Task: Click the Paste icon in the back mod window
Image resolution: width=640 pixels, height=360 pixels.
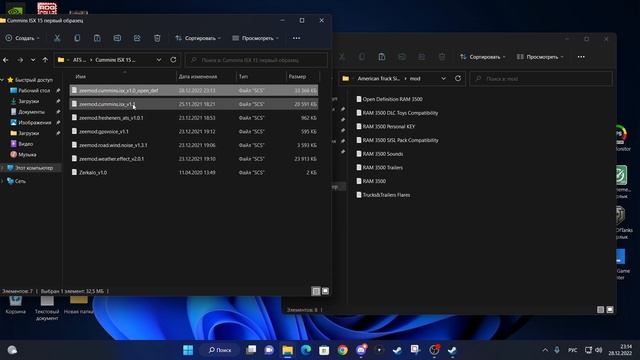Action: pyautogui.click(x=382, y=57)
